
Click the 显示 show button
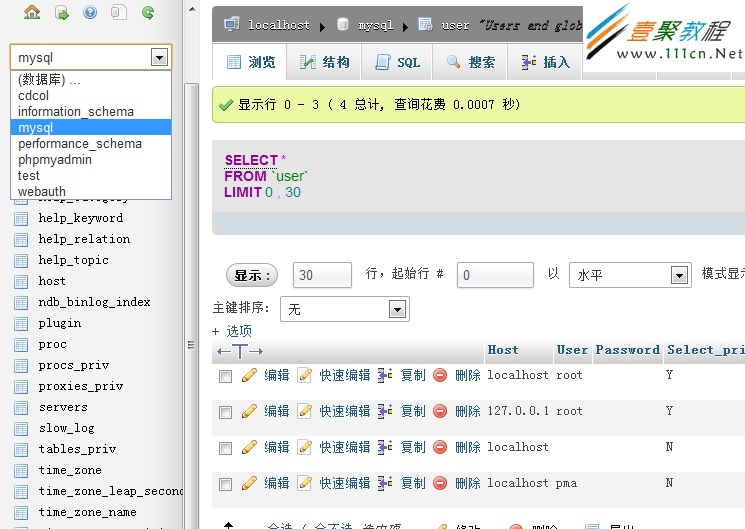pyautogui.click(x=252, y=275)
